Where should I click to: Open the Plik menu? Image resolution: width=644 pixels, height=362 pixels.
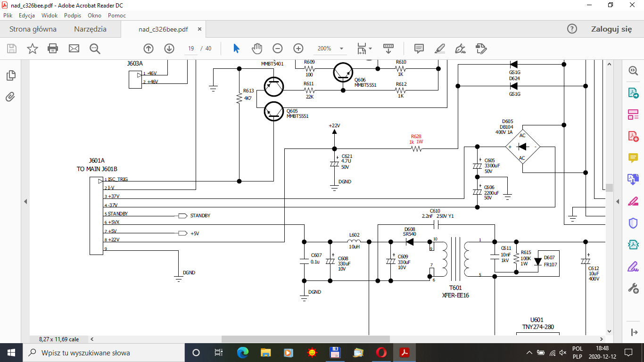point(8,16)
